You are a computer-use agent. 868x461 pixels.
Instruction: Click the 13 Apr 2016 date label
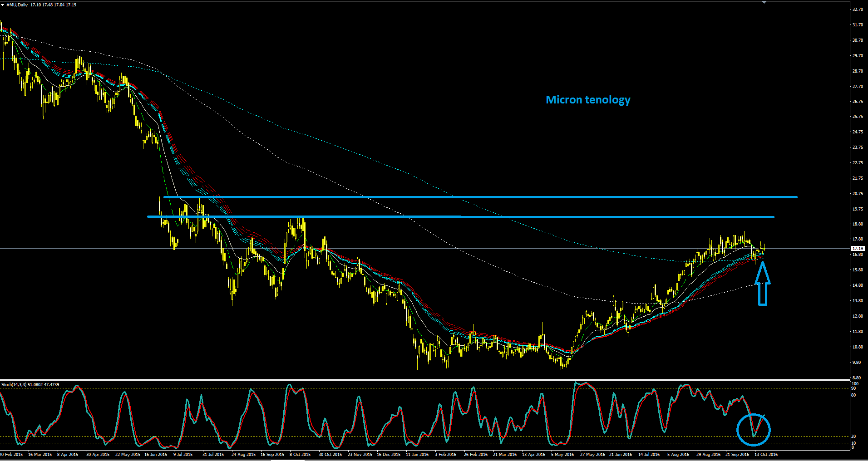click(534, 455)
